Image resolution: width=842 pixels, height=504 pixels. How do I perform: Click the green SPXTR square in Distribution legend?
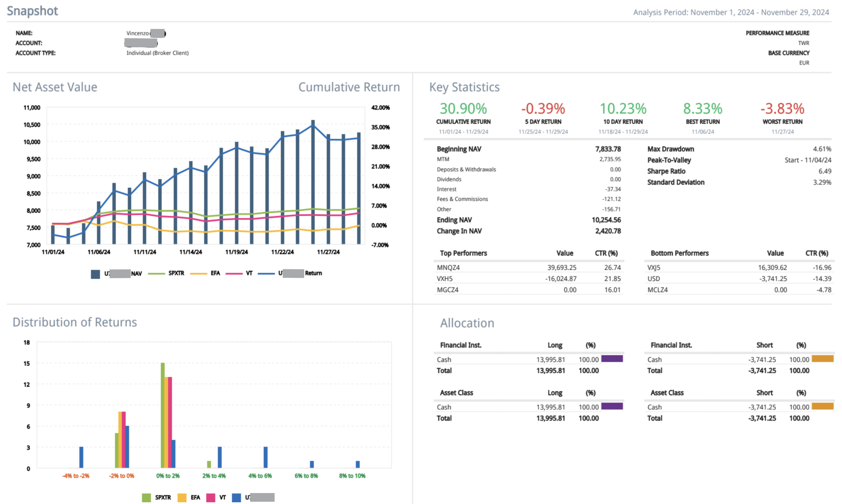pyautogui.click(x=146, y=498)
